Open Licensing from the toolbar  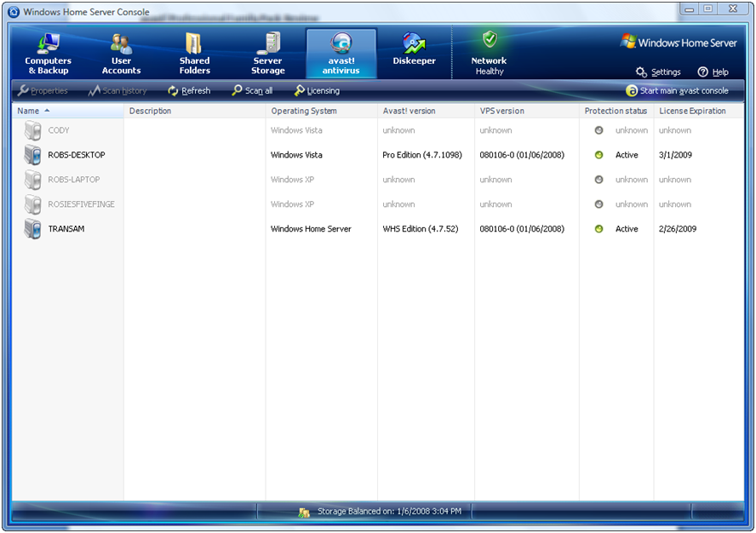(x=317, y=91)
